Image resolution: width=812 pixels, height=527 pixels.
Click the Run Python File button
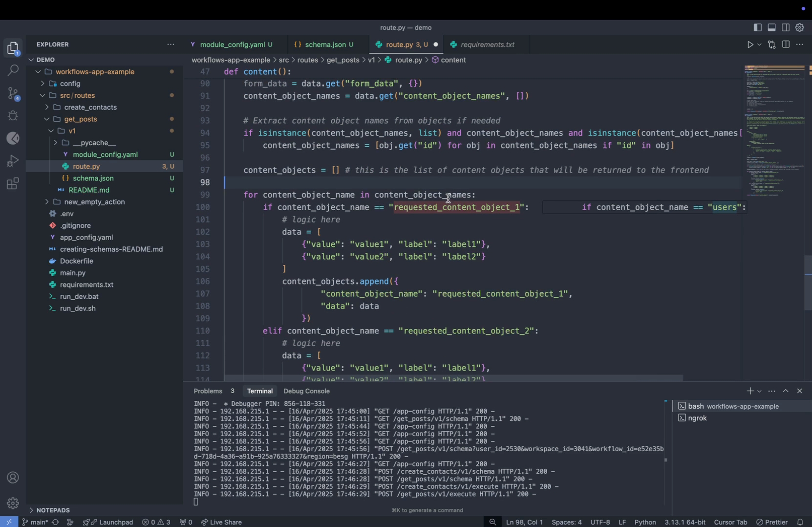[750, 44]
